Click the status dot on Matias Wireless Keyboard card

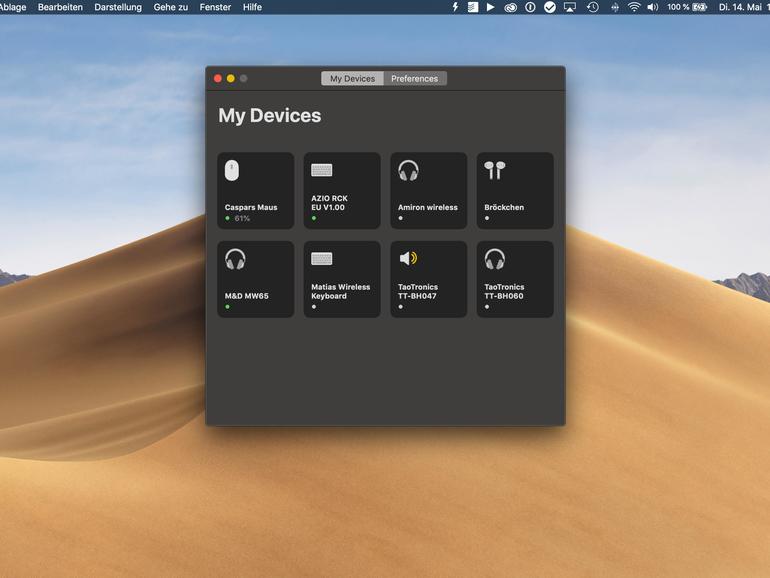tap(314, 306)
